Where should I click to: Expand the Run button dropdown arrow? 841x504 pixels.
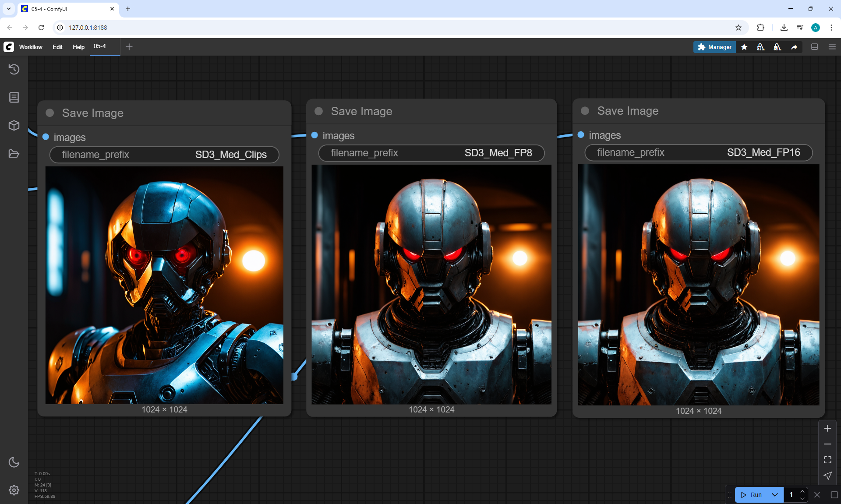(x=774, y=495)
